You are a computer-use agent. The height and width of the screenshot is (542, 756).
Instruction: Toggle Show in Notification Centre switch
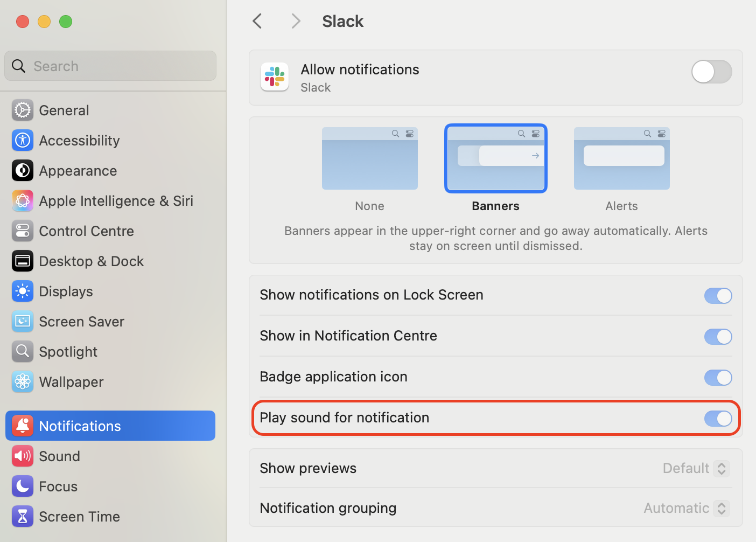coord(718,337)
